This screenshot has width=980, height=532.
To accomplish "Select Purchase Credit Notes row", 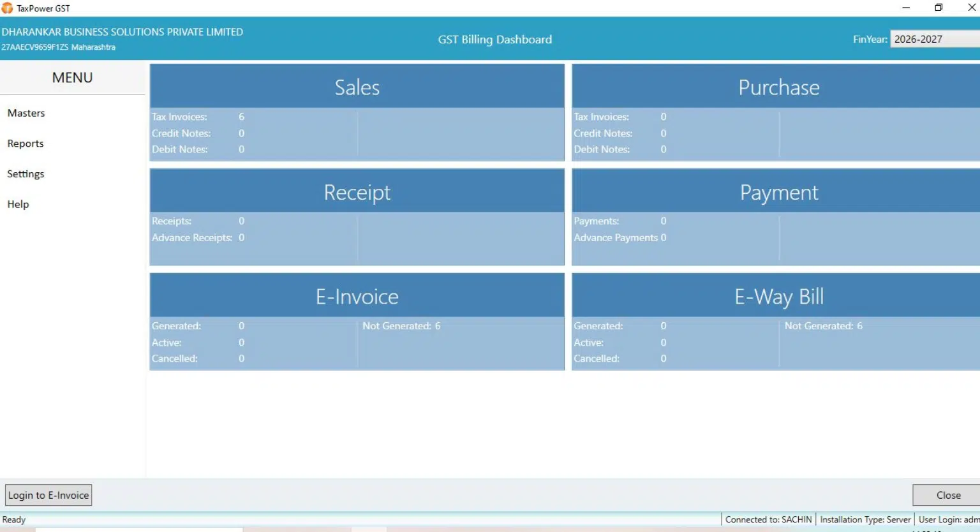I will tap(620, 133).
